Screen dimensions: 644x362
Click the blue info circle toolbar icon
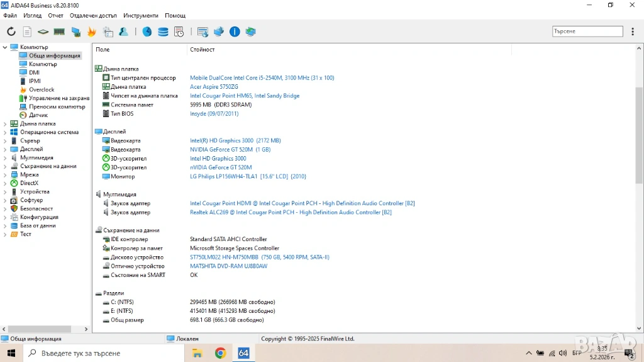(x=235, y=31)
